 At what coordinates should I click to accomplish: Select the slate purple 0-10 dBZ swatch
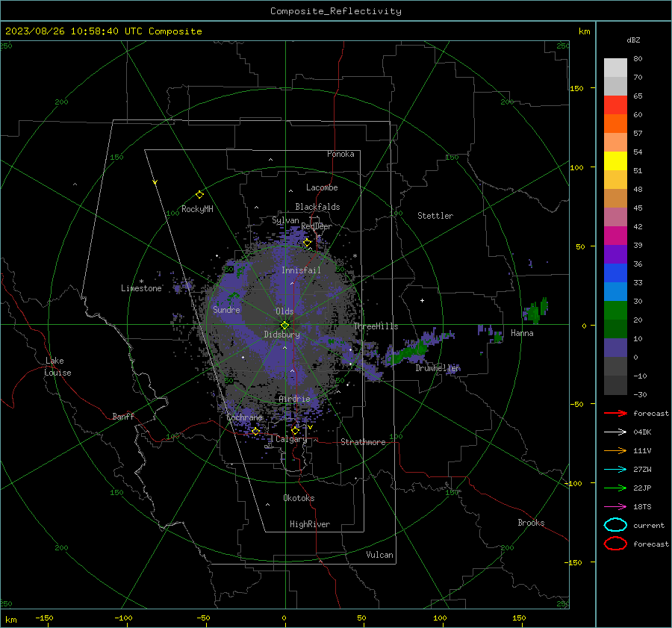pyautogui.click(x=615, y=348)
